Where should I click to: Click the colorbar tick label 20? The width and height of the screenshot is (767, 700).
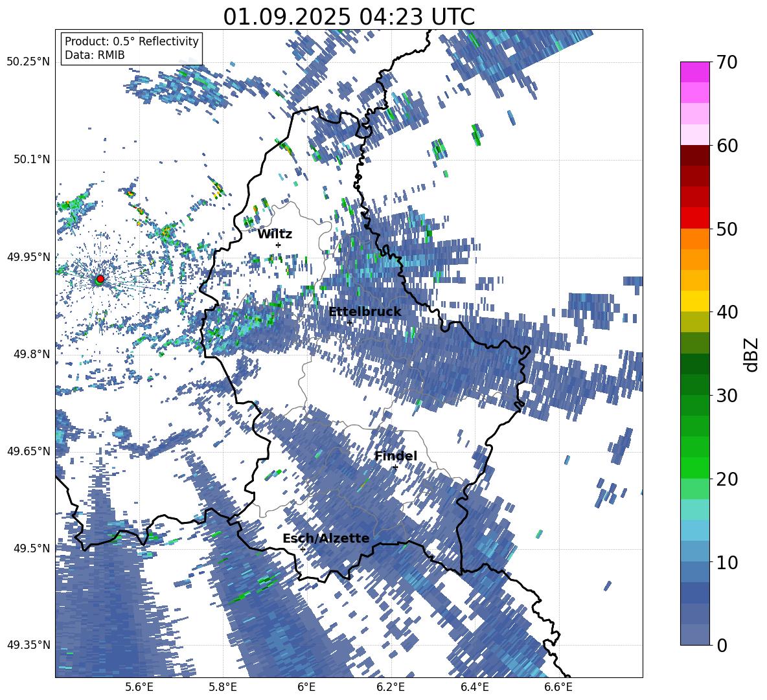[x=726, y=479]
